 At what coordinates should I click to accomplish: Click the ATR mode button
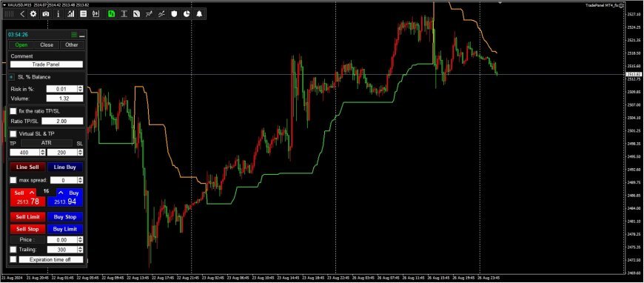[x=47, y=143]
